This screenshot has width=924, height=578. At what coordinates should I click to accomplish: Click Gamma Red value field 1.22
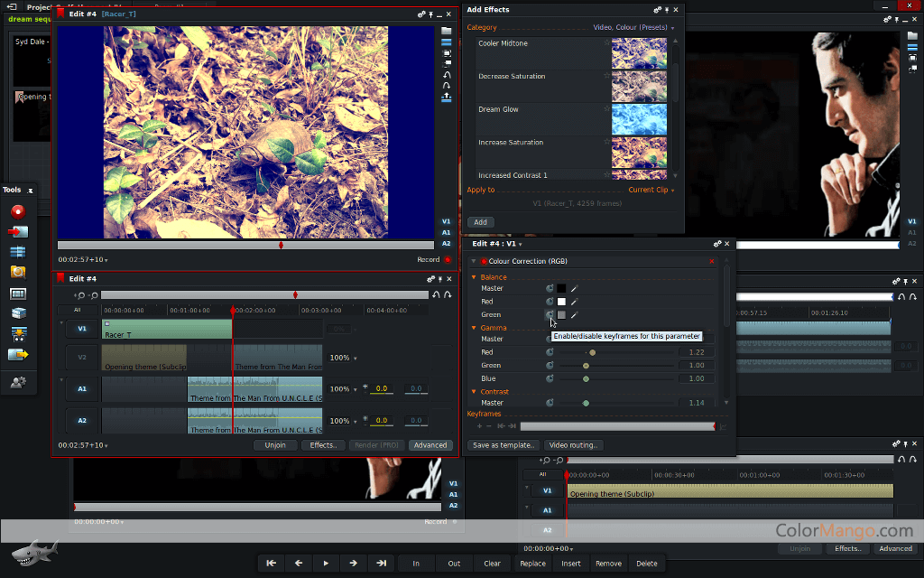[x=696, y=352]
